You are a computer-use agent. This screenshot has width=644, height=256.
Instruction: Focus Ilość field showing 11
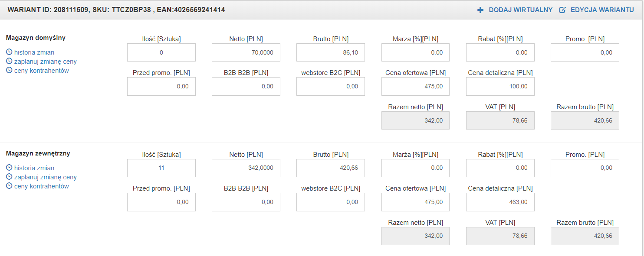coord(161,168)
